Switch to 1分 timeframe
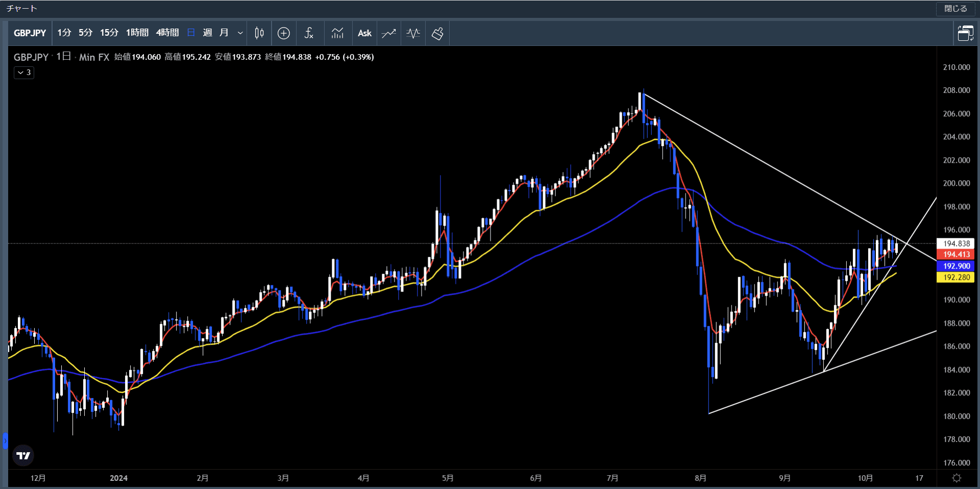Screen dimensions: 980x489 [64, 33]
